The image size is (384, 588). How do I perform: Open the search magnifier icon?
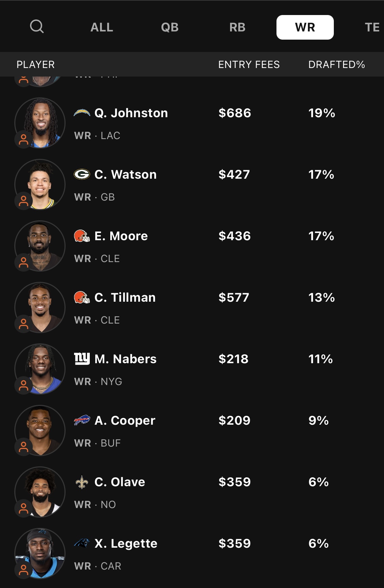click(37, 26)
